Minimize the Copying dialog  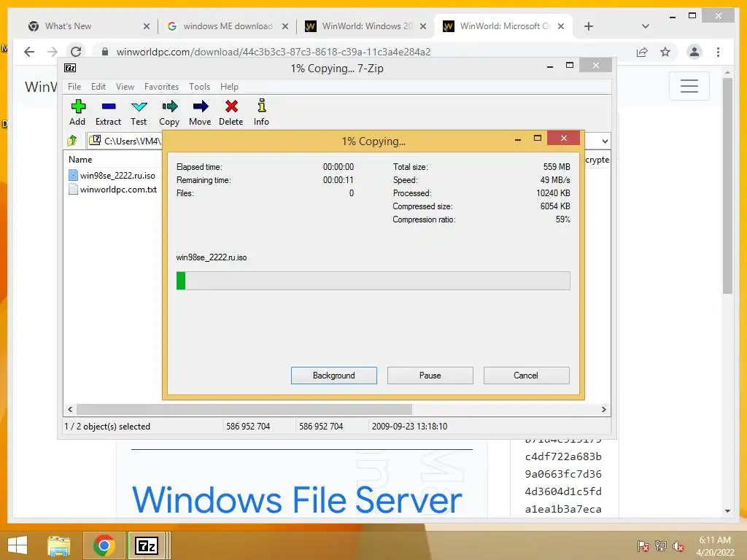tap(518, 139)
